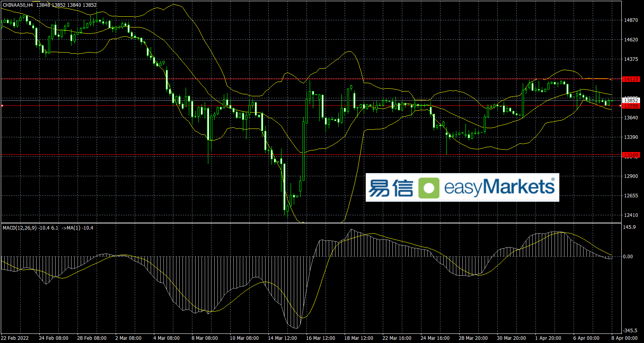Click the 10 Mar 08:00 time label

pyautogui.click(x=244, y=338)
